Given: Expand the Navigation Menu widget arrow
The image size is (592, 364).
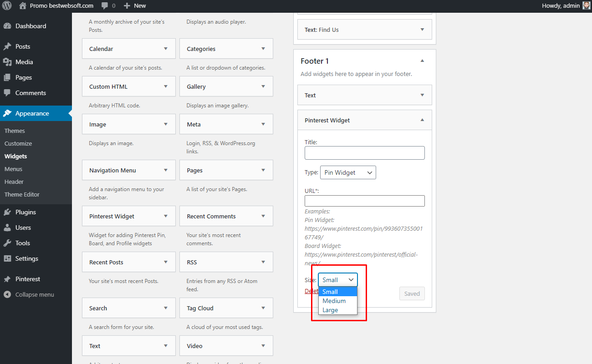Looking at the screenshot, I should click(x=166, y=170).
